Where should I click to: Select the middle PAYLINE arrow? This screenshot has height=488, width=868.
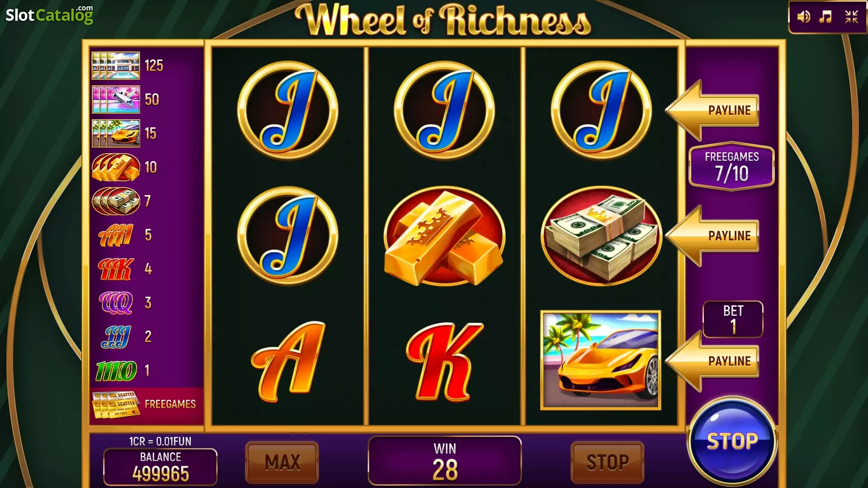point(712,235)
